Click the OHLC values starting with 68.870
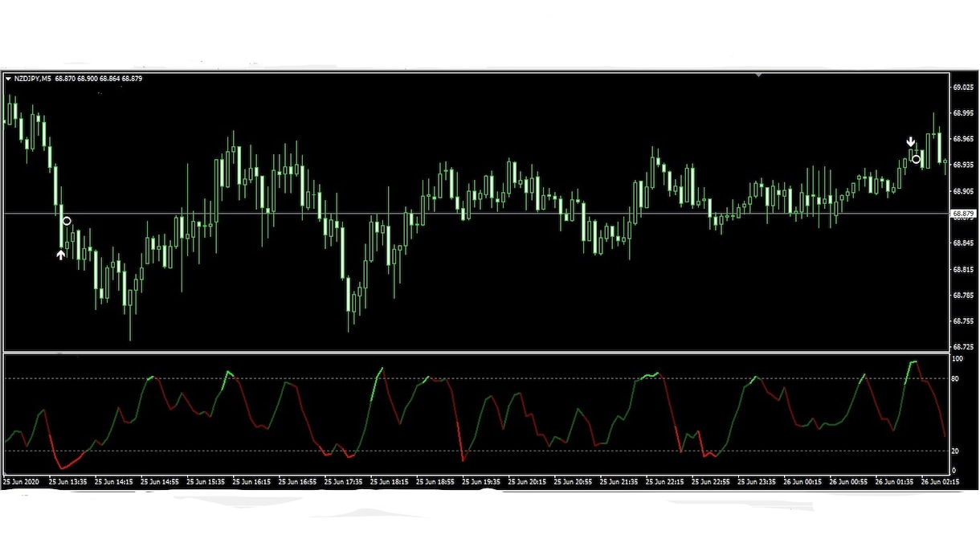Viewport: 980px width, 551px height. (x=99, y=79)
